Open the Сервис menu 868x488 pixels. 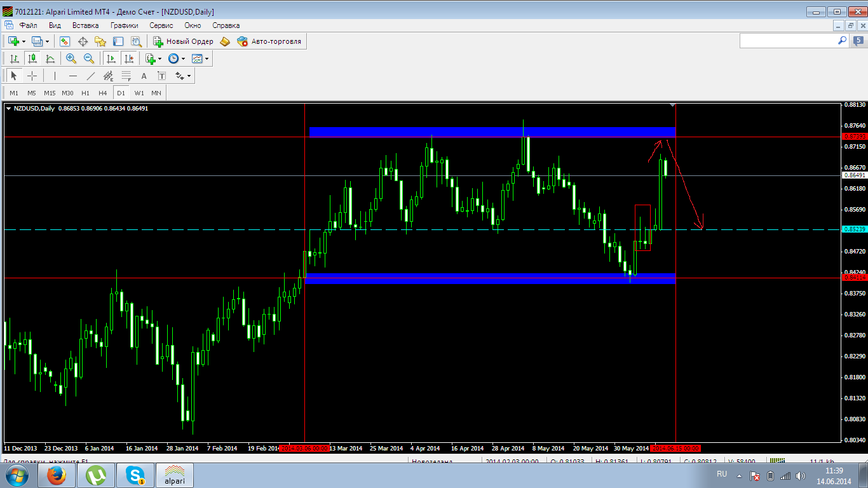pos(161,25)
